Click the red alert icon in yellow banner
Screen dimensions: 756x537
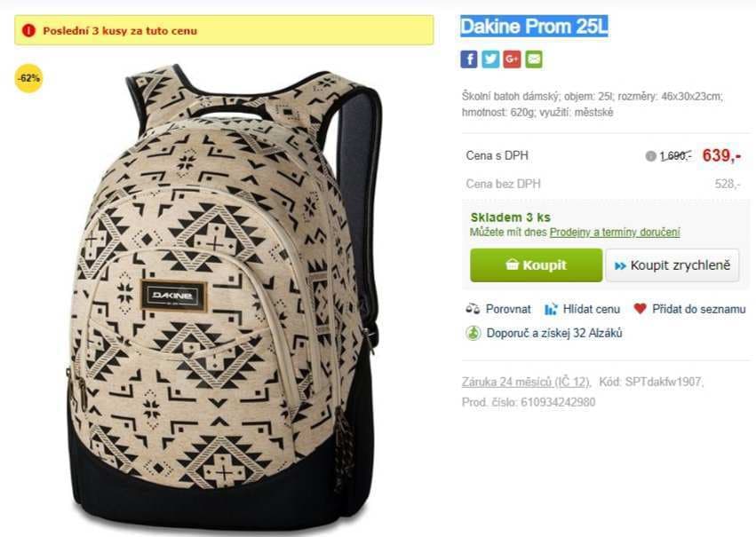(29, 30)
